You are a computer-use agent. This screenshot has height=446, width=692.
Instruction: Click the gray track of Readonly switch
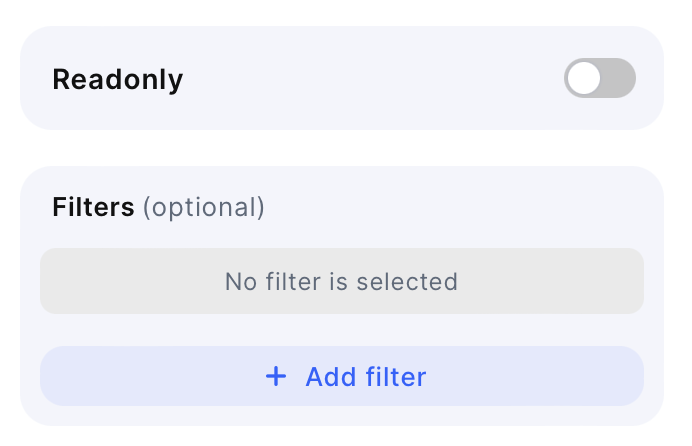(x=619, y=78)
